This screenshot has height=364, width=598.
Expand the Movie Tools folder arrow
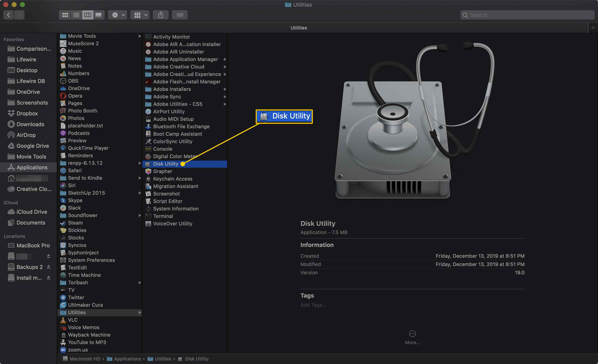tap(140, 36)
